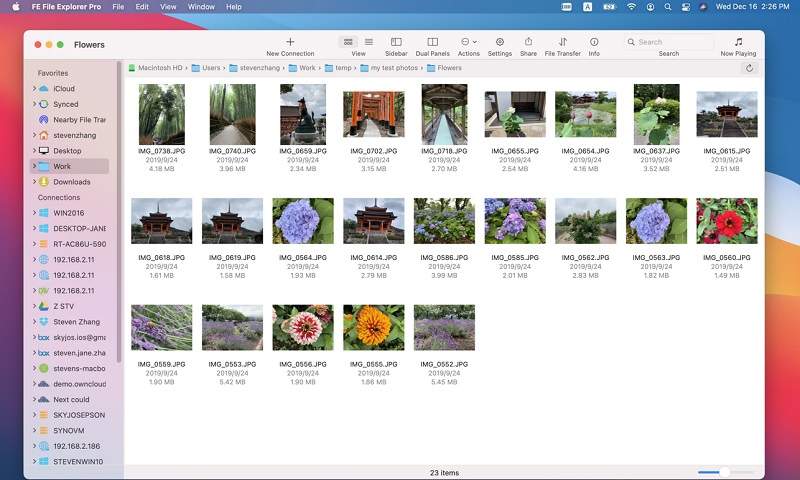Open the Window menu
The image size is (800, 480).
[201, 7]
